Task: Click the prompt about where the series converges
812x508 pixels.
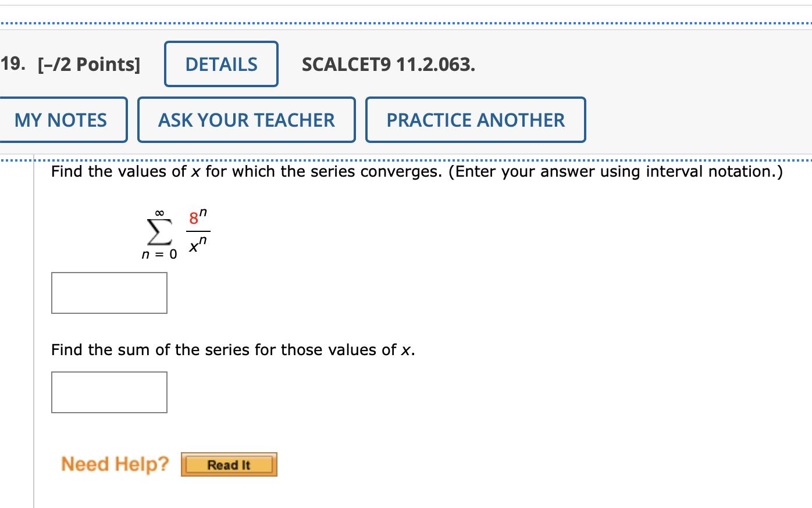Action: click(x=416, y=171)
